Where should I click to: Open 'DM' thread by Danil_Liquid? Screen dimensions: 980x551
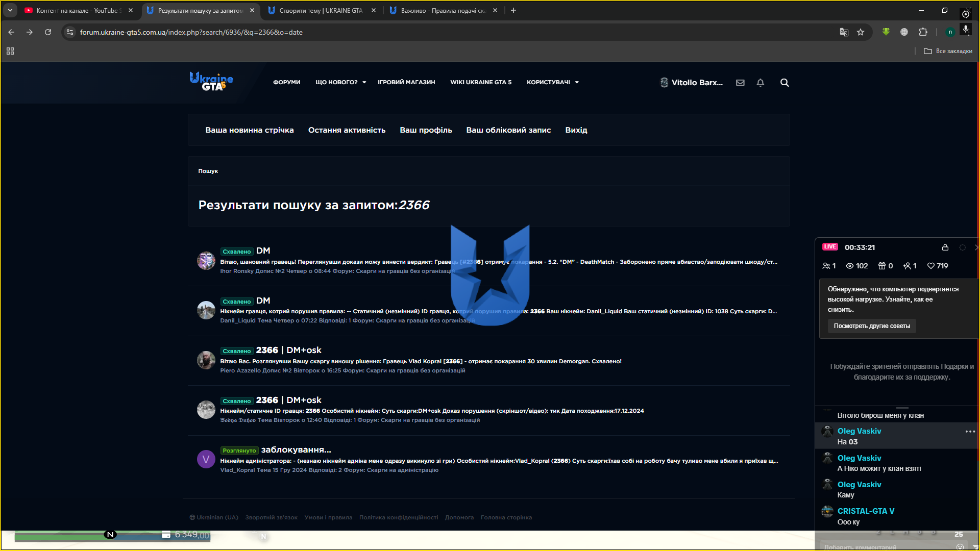click(x=263, y=300)
